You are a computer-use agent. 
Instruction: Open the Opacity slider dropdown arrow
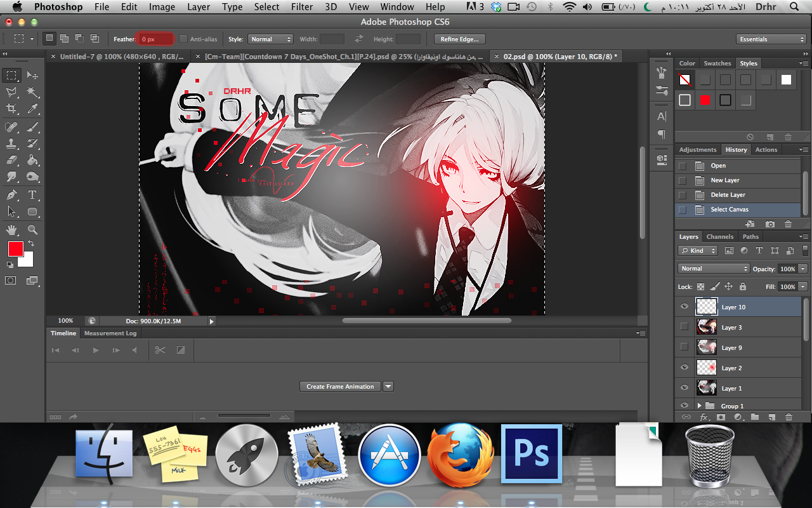point(803,269)
